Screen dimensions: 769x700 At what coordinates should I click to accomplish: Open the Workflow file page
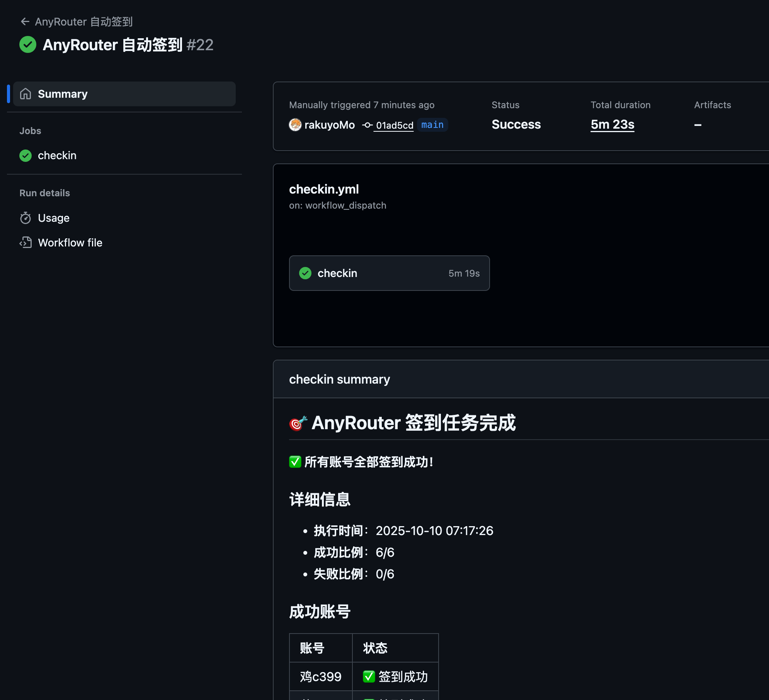(x=70, y=243)
